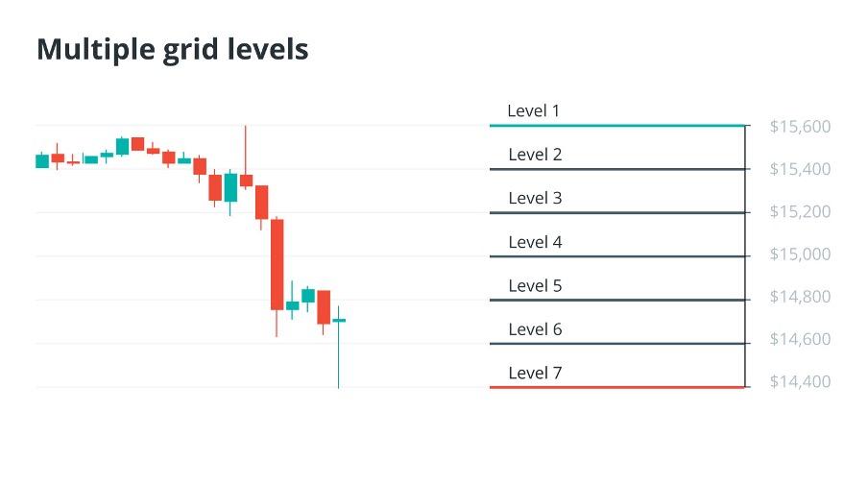868x484 pixels.
Task: Click the $14,400 price label
Action: [800, 382]
